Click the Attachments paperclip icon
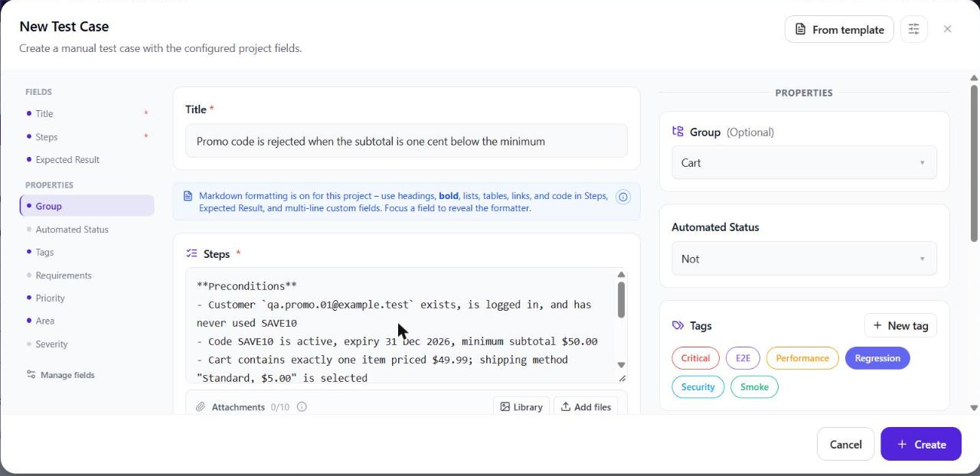Image resolution: width=980 pixels, height=476 pixels. (x=201, y=406)
